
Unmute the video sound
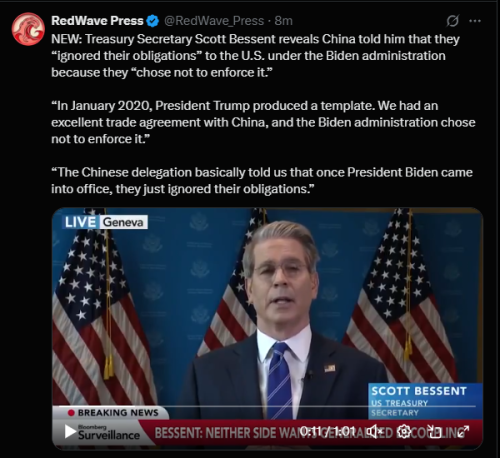click(375, 431)
